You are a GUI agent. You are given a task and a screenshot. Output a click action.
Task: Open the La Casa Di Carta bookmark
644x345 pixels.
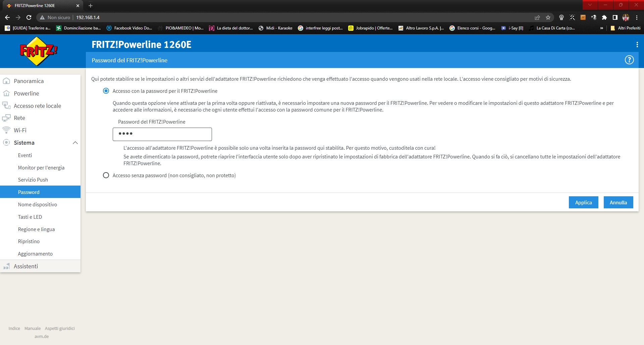(x=552, y=28)
